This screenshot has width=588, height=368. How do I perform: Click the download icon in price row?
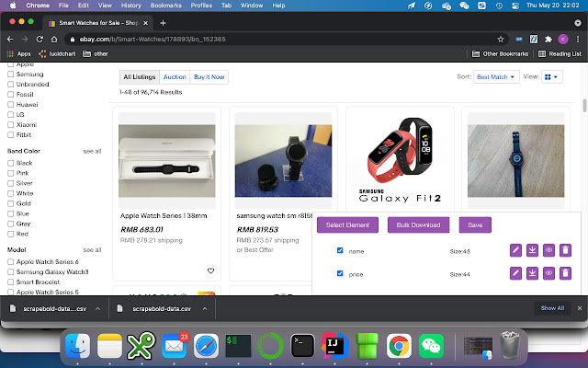click(x=532, y=273)
